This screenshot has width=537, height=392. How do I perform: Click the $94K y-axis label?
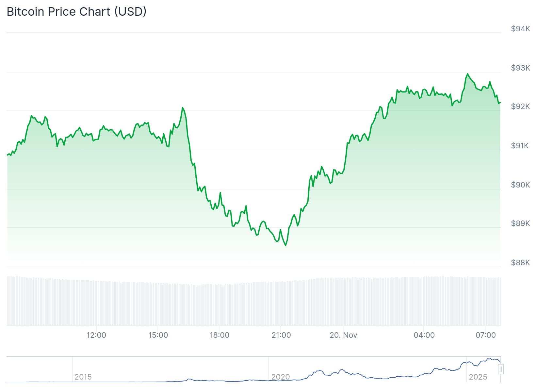coord(520,29)
